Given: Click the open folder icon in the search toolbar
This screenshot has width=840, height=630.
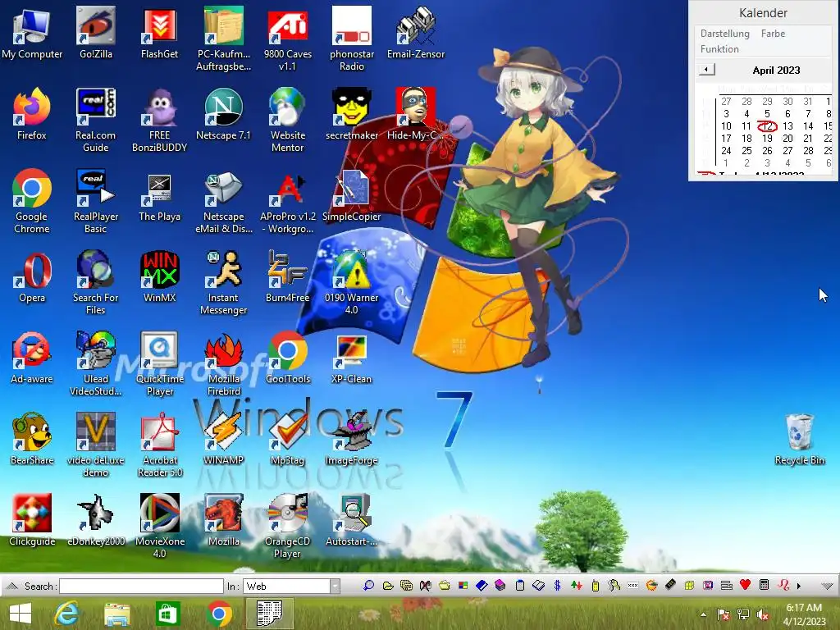Looking at the screenshot, I should pyautogui.click(x=388, y=586).
